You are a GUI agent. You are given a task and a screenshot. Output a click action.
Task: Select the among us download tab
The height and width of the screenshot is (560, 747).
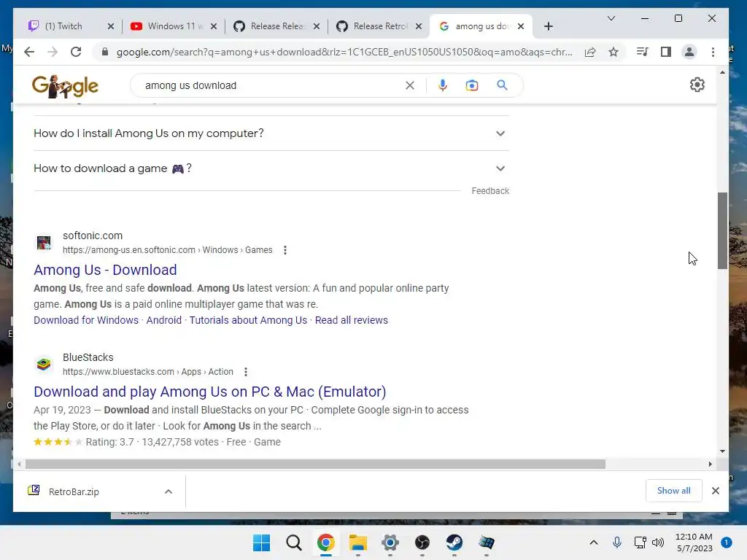point(481,26)
